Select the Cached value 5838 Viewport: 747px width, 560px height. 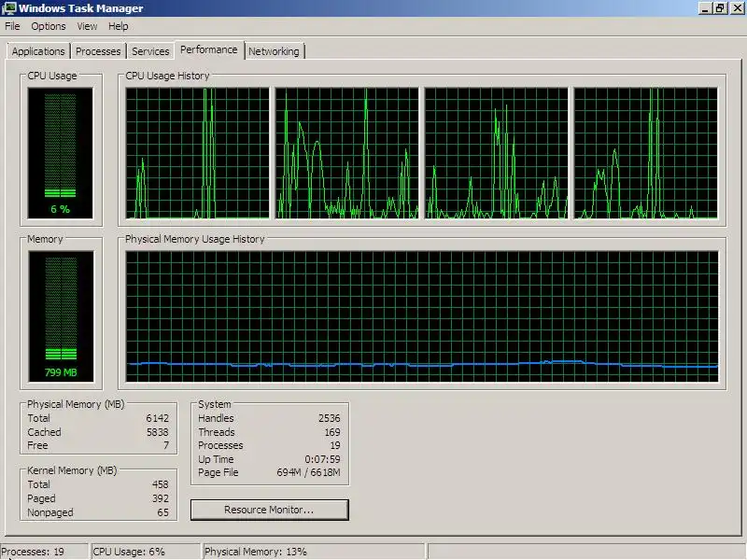pyautogui.click(x=157, y=432)
